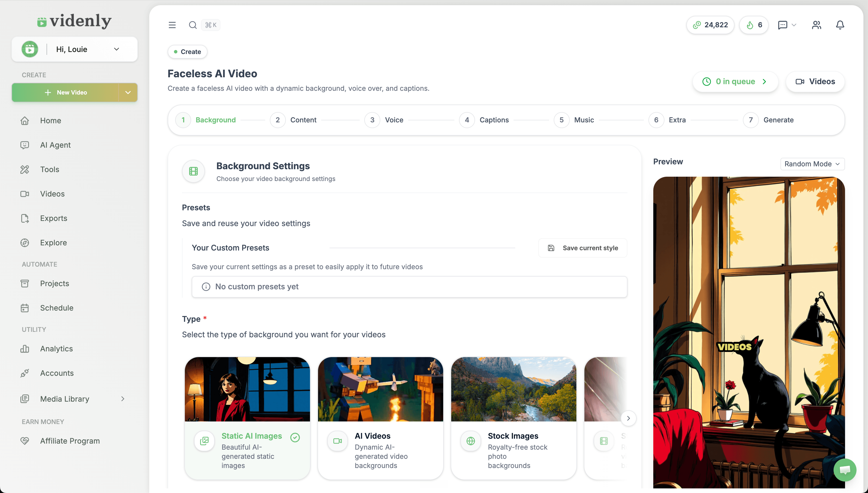The width and height of the screenshot is (868, 493).
Task: Click the Stock Images globe icon
Action: pos(471,441)
